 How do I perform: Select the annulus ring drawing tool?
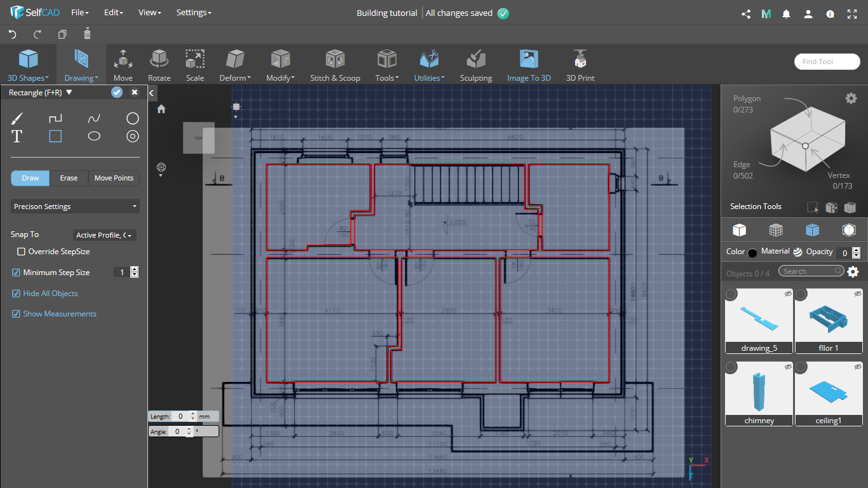point(132,136)
